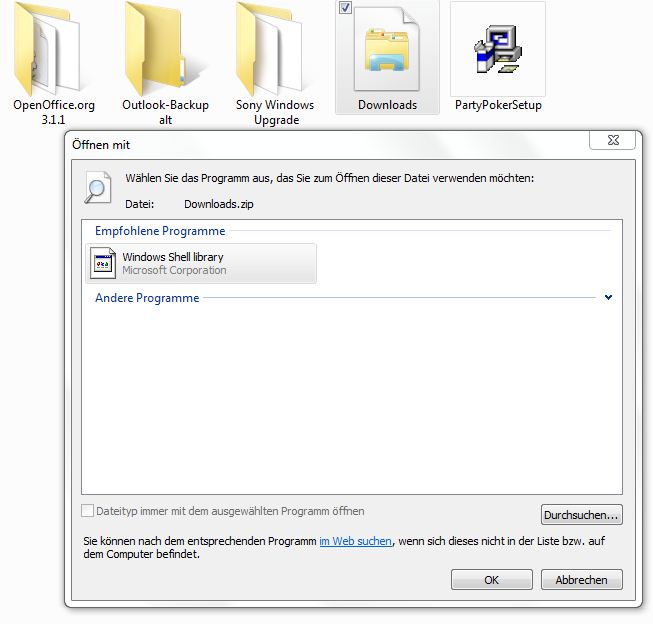Click the 'Empfohlene Programme' heading

pos(160,231)
